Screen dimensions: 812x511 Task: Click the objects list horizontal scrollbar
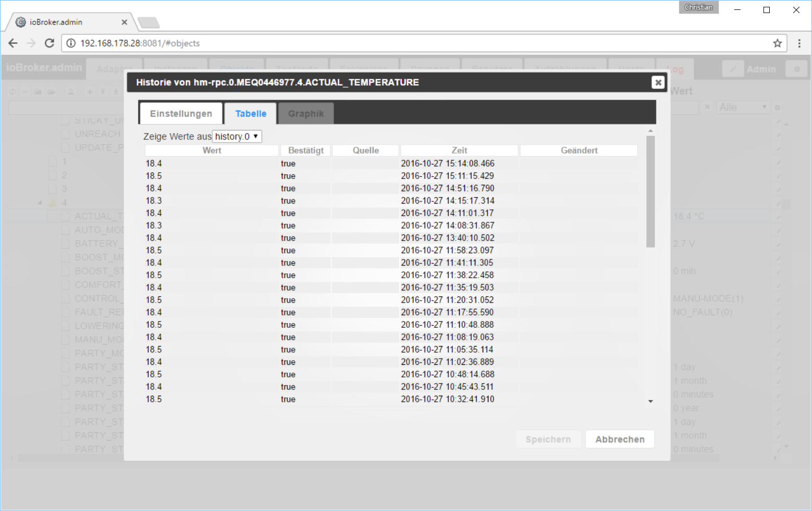(x=368, y=458)
